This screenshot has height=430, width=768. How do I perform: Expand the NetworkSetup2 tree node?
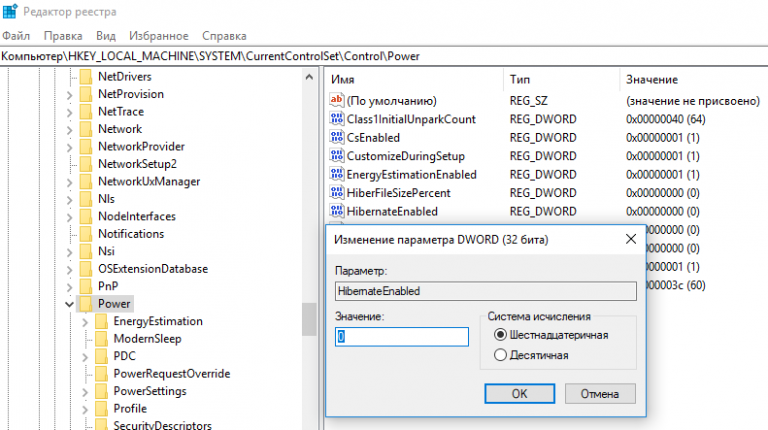coord(69,164)
